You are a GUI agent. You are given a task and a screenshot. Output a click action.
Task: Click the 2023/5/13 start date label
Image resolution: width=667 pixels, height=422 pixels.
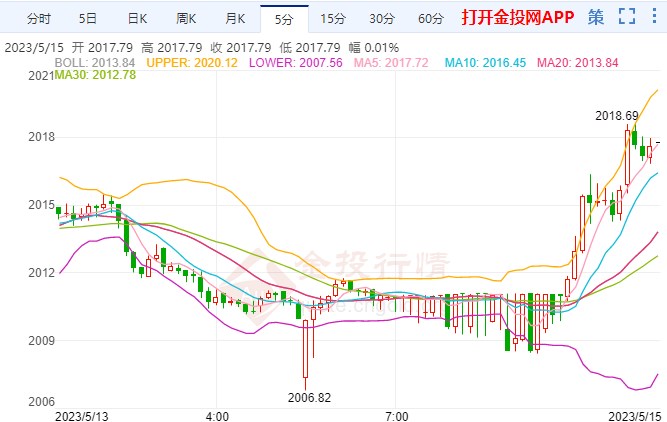(82, 416)
